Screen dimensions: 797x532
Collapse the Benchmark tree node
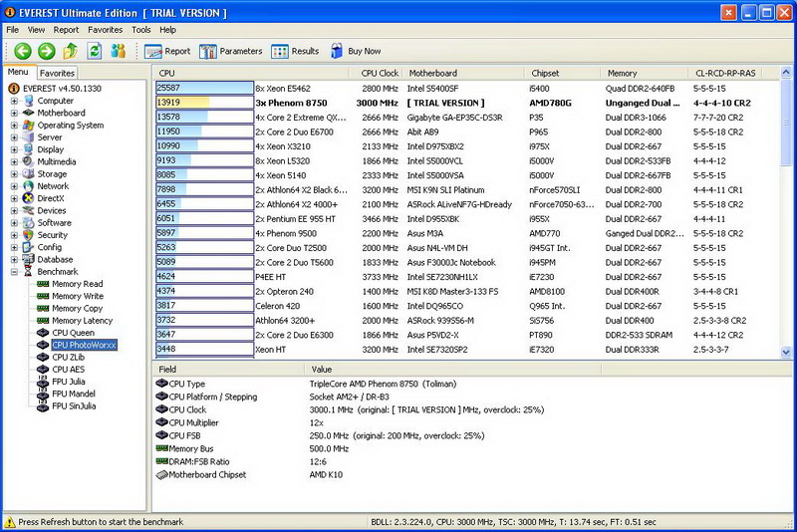tap(14, 272)
